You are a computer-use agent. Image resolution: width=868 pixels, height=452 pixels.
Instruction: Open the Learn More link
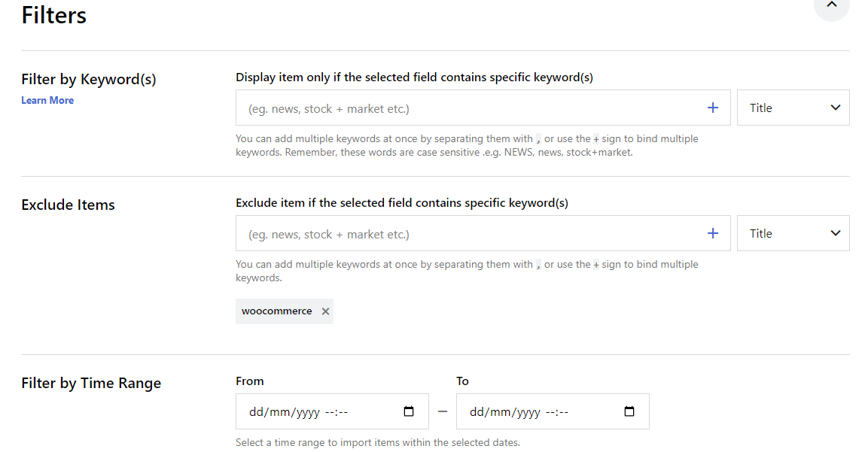pyautogui.click(x=47, y=99)
